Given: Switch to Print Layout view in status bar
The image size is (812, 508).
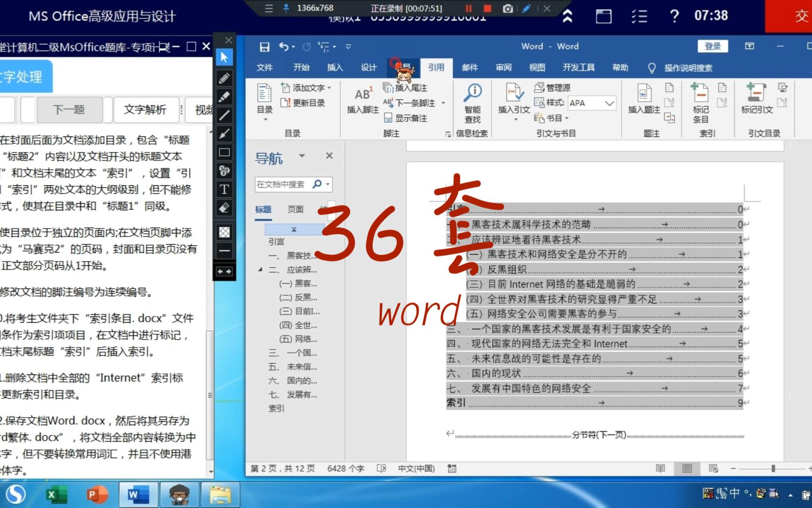Looking at the screenshot, I should pyautogui.click(x=687, y=468).
